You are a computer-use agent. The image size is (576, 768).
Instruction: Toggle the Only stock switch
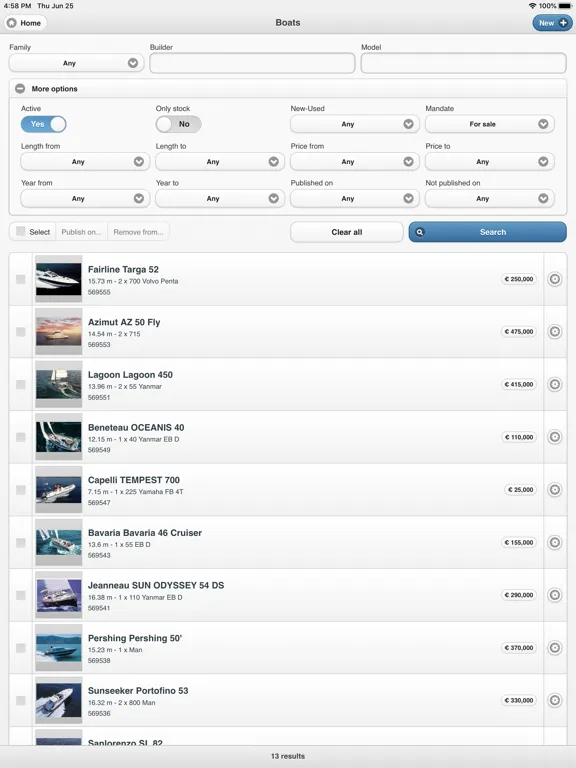[x=178, y=124]
